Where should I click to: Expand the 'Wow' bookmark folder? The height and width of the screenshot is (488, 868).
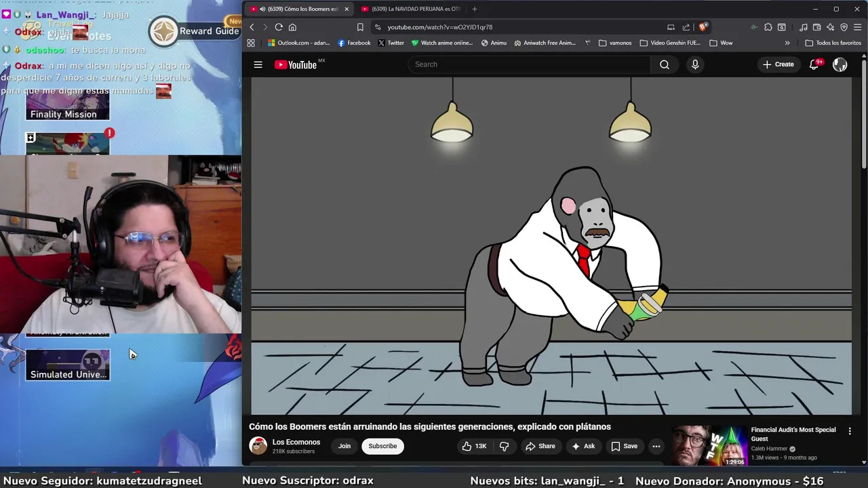tap(721, 43)
